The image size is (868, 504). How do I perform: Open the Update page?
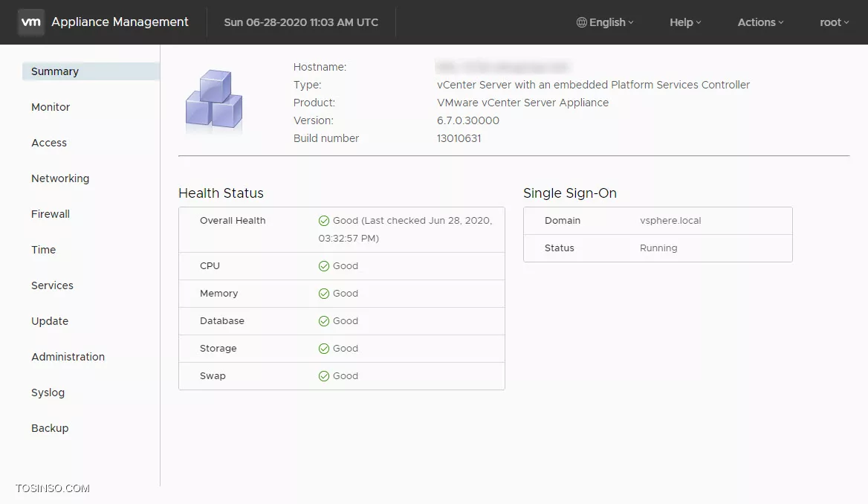[50, 321]
